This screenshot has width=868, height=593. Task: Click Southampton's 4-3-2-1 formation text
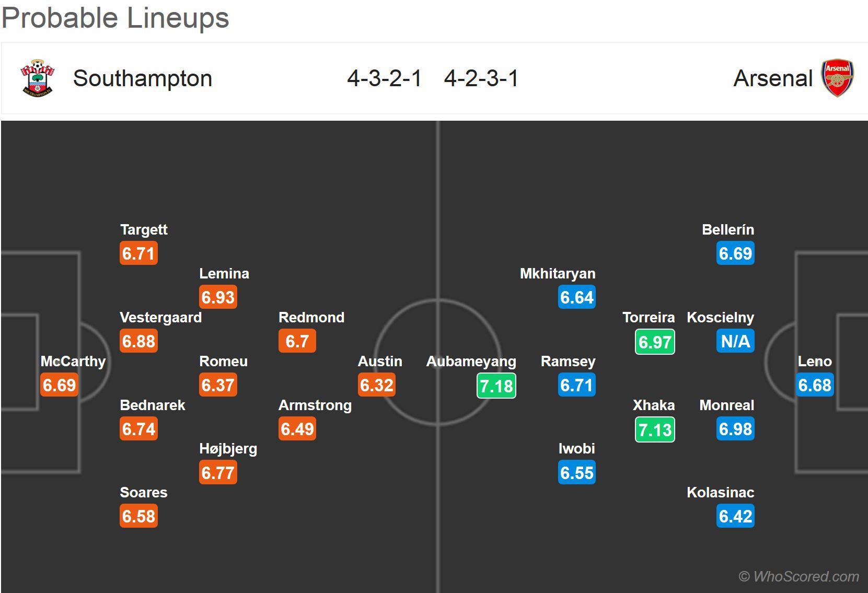pyautogui.click(x=384, y=78)
